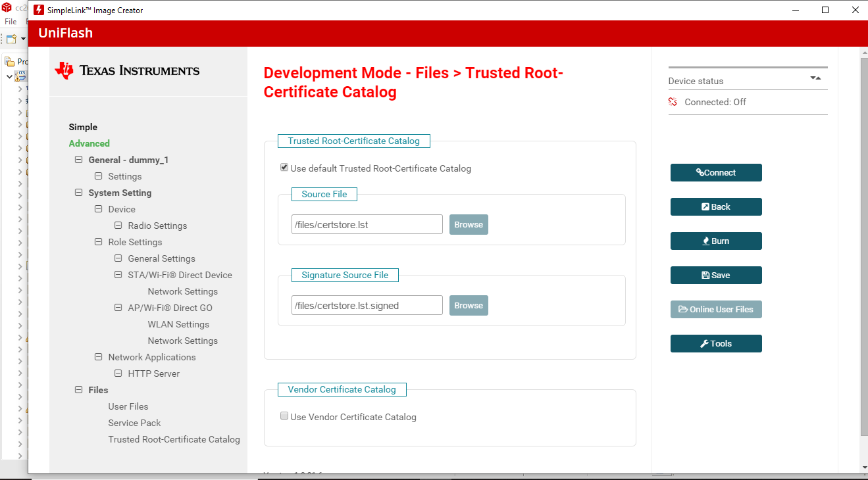Click the Device status label

pos(696,81)
